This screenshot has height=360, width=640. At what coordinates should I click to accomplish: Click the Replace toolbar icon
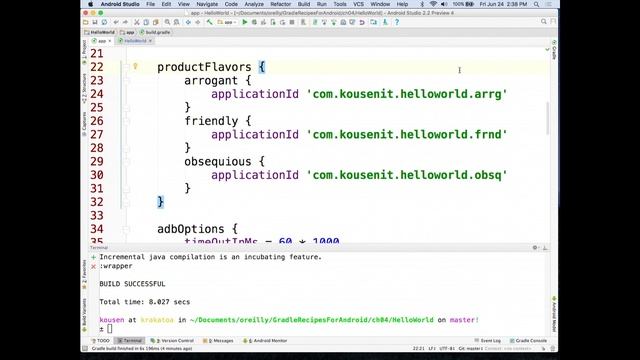(176, 22)
